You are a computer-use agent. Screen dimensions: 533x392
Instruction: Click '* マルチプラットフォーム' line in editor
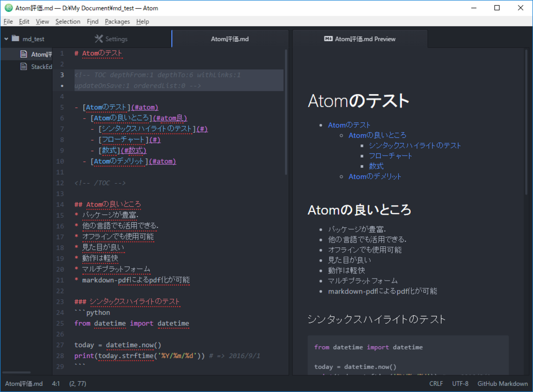coord(112,269)
